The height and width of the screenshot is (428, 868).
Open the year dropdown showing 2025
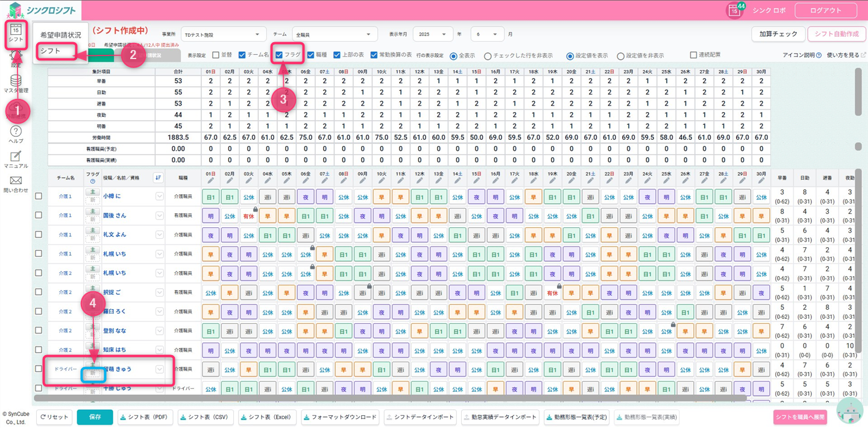(x=434, y=34)
